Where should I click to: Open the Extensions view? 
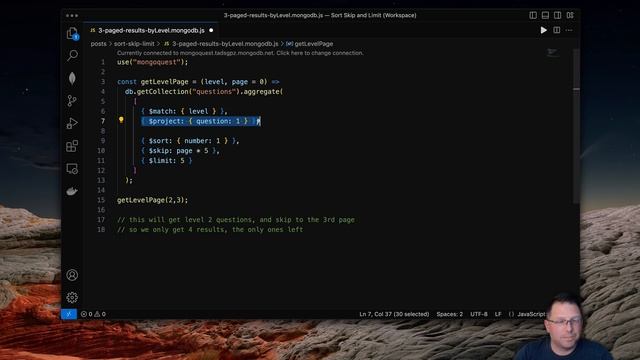pos(72,146)
